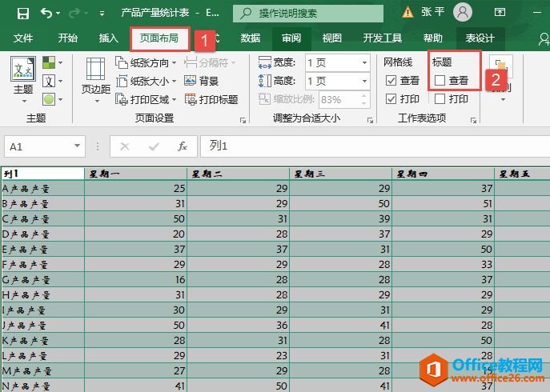This screenshot has width=550, height=392.
Task: Click the user account avatar icon
Action: point(462,12)
